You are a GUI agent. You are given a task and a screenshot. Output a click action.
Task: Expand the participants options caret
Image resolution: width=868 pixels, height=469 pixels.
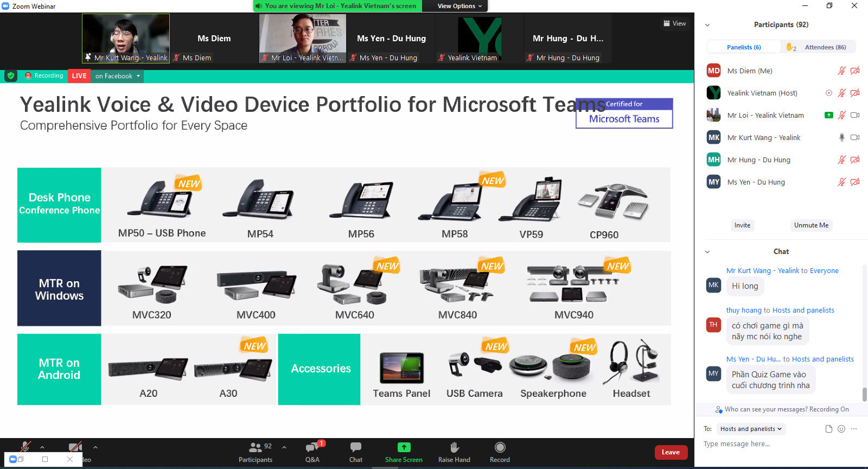click(284, 448)
